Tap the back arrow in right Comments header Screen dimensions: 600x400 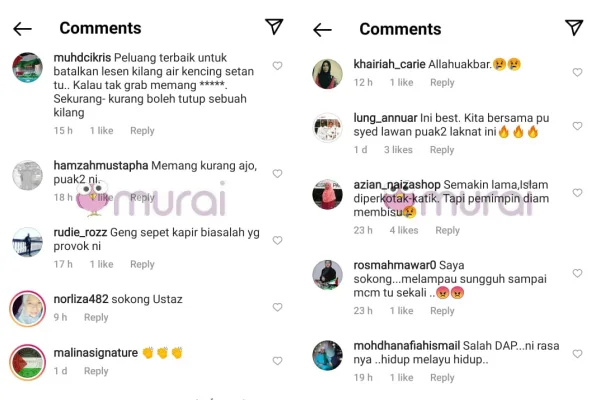[x=322, y=30]
